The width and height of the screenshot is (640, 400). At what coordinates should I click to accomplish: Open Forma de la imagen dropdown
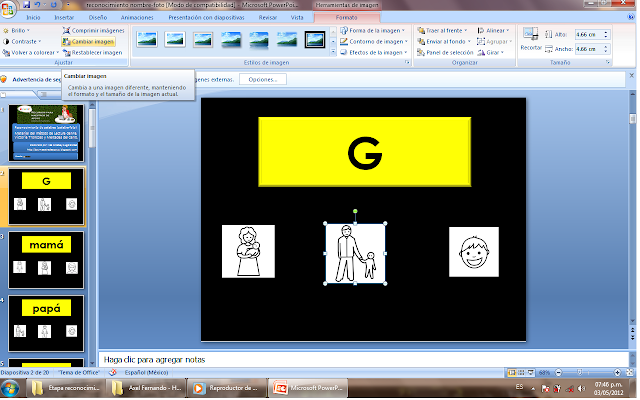pos(373,31)
